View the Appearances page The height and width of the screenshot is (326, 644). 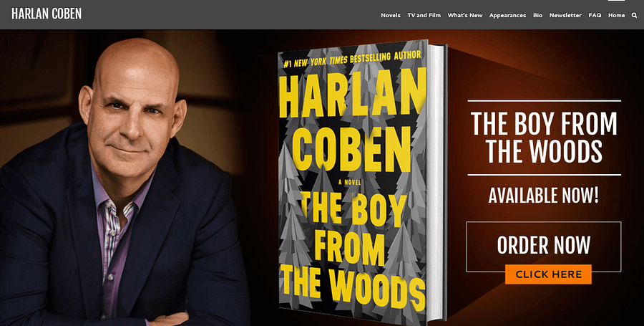(x=507, y=15)
